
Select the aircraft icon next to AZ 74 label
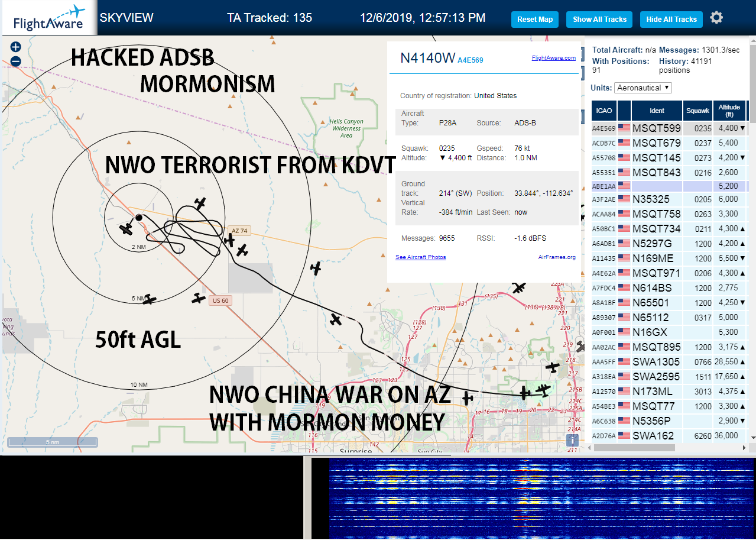230,240
